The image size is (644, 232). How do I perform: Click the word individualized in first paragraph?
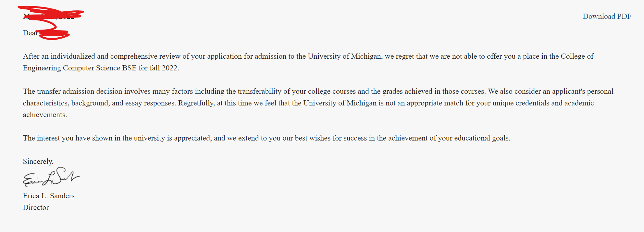click(x=73, y=56)
